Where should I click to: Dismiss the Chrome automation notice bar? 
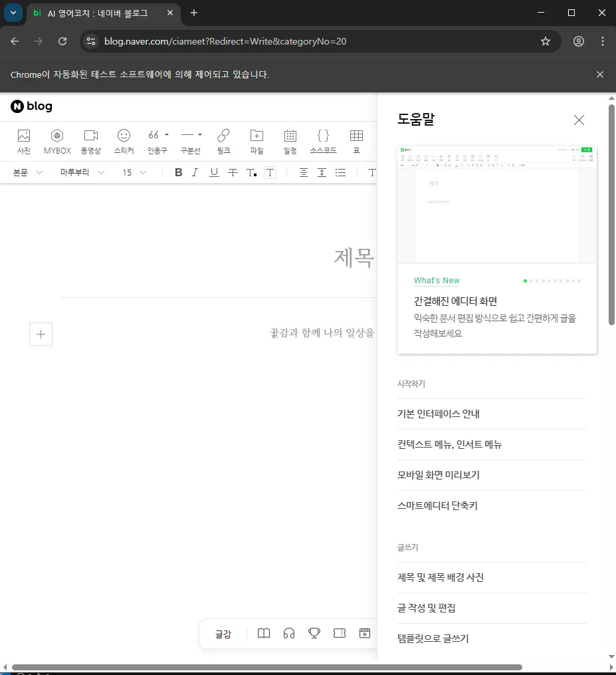coord(600,74)
